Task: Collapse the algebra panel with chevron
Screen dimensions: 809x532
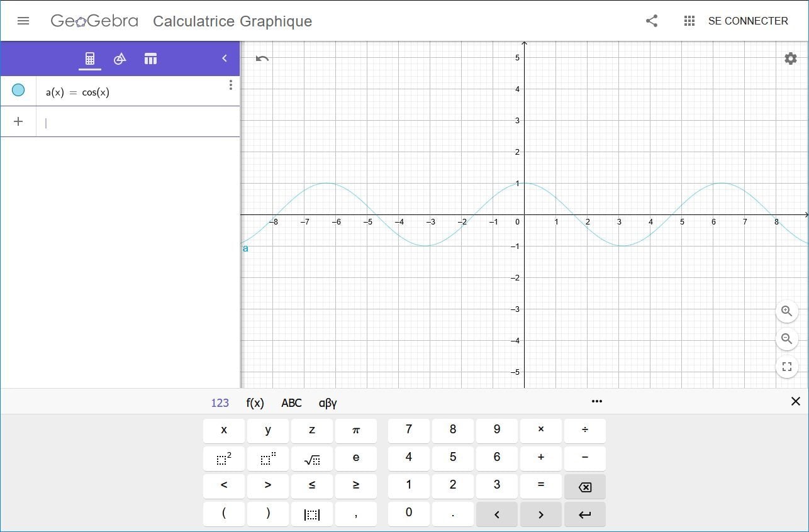Action: coord(225,58)
